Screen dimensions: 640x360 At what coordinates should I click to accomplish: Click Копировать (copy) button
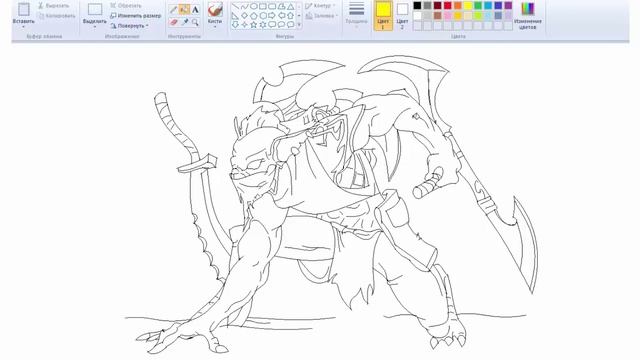[x=56, y=16]
